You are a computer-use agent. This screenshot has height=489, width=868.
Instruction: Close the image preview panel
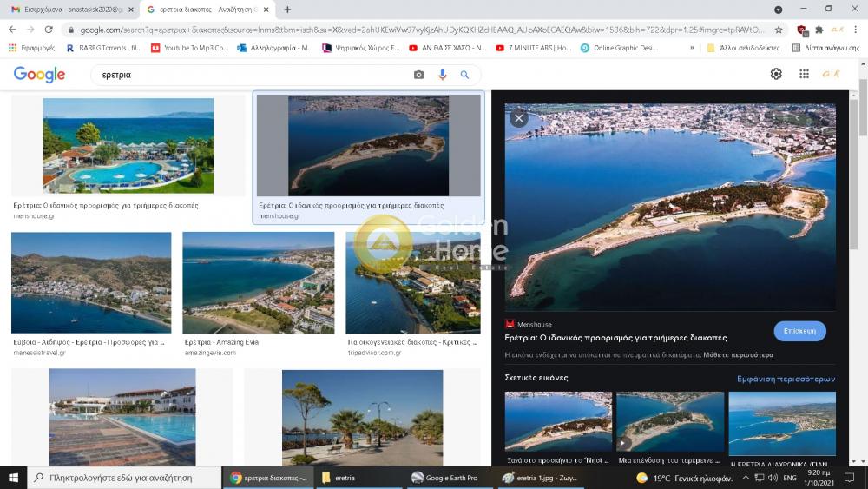coord(519,118)
